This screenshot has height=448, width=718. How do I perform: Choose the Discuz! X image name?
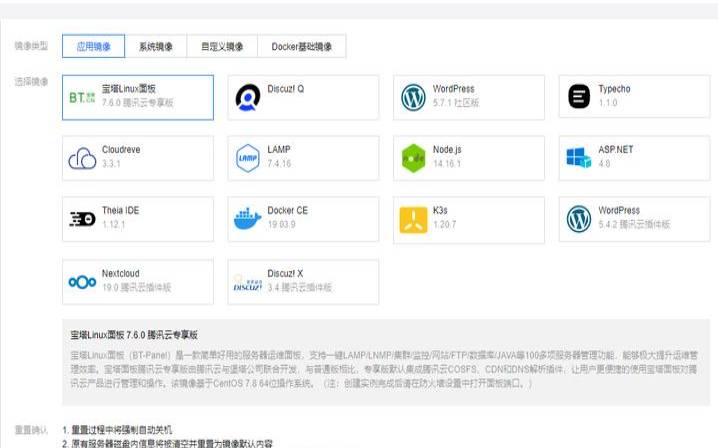pos(285,273)
